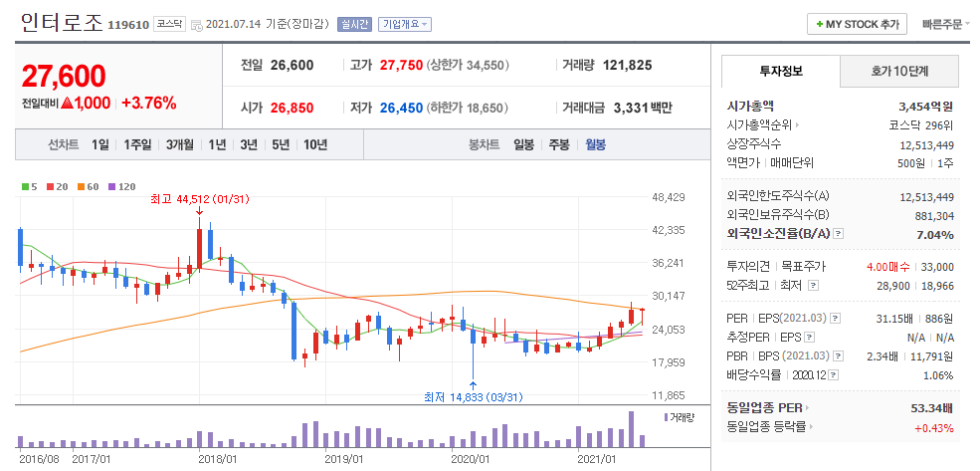The width and height of the screenshot is (980, 471).
Task: Select the 10년 line chart period
Action: [x=315, y=145]
